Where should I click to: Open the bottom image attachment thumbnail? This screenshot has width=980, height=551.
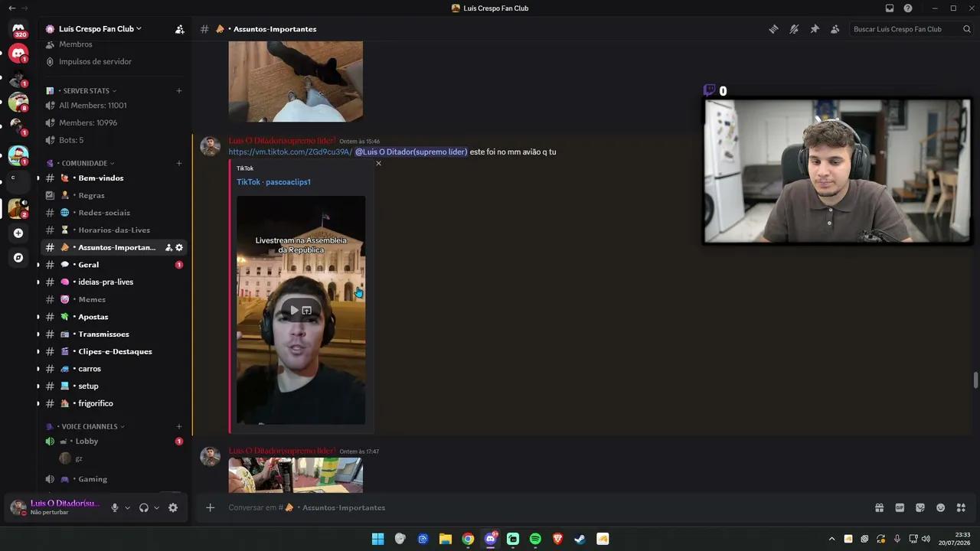[x=296, y=475]
